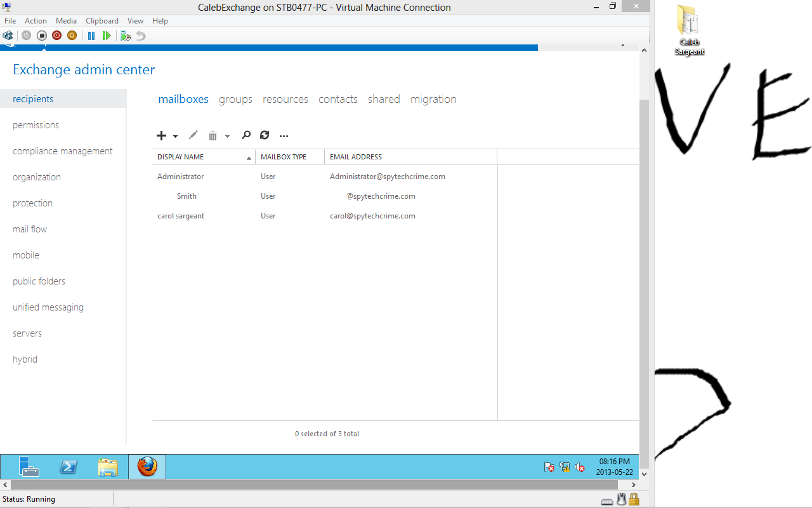Click the orange Save state icon
Image resolution: width=812 pixels, height=508 pixels.
click(x=72, y=36)
